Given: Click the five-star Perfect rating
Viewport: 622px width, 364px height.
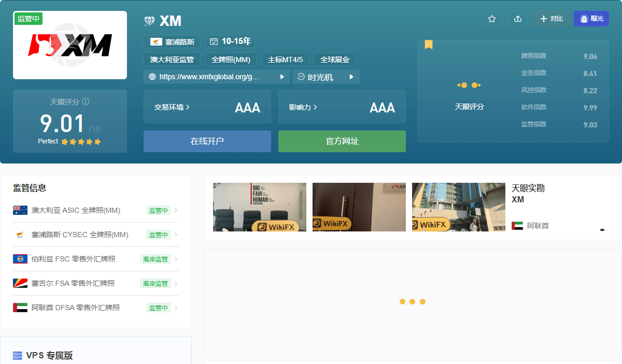Looking at the screenshot, I should [81, 141].
